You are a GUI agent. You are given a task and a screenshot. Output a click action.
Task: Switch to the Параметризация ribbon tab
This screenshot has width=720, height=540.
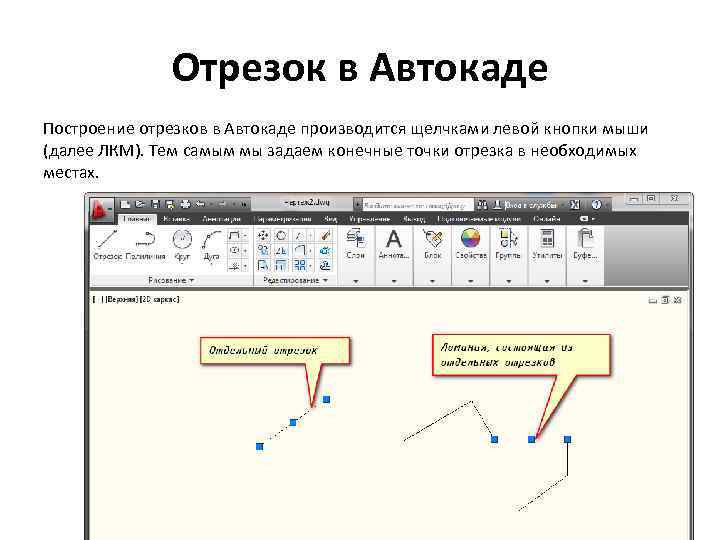click(284, 219)
